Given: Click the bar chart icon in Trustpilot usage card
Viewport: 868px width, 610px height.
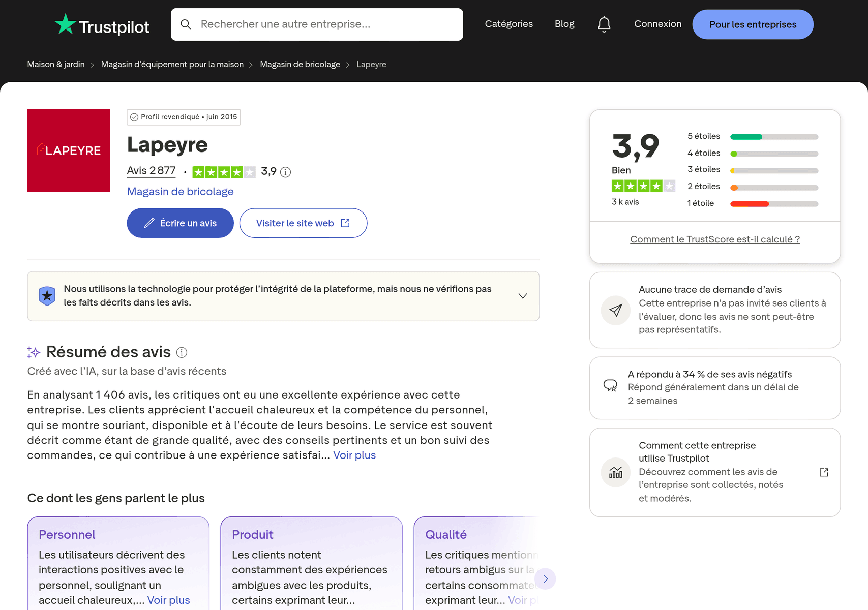Looking at the screenshot, I should click(616, 473).
